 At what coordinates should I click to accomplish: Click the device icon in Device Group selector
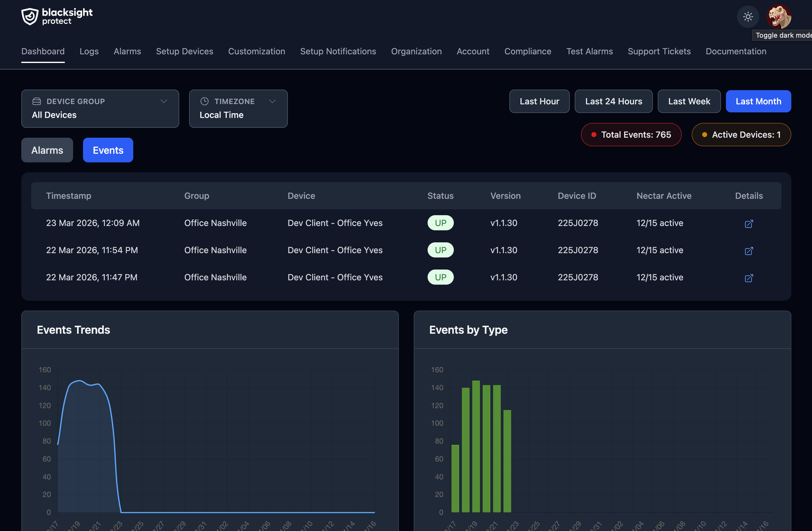(36, 101)
